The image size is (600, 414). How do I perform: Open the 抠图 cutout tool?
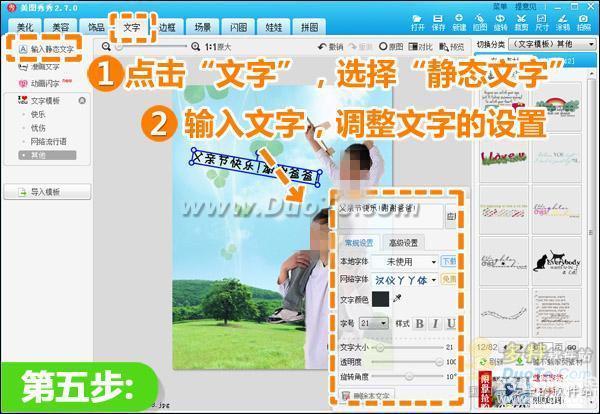tap(479, 23)
